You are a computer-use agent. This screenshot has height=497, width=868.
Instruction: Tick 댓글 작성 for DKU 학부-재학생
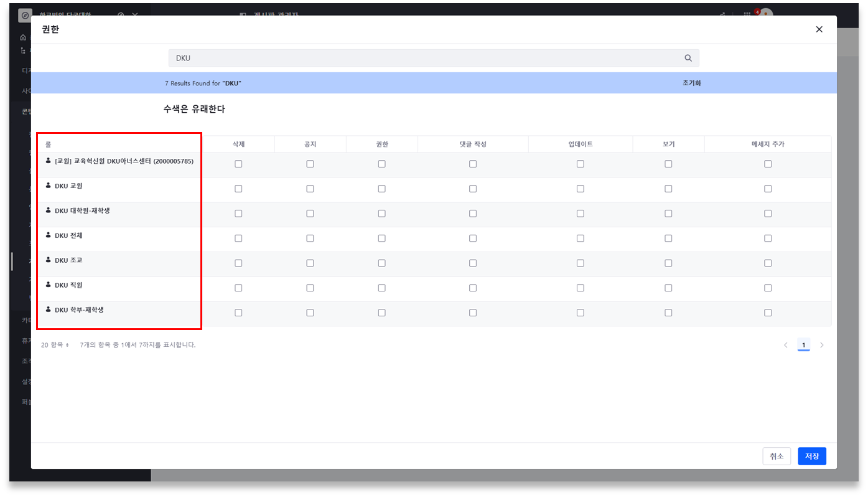pyautogui.click(x=473, y=313)
